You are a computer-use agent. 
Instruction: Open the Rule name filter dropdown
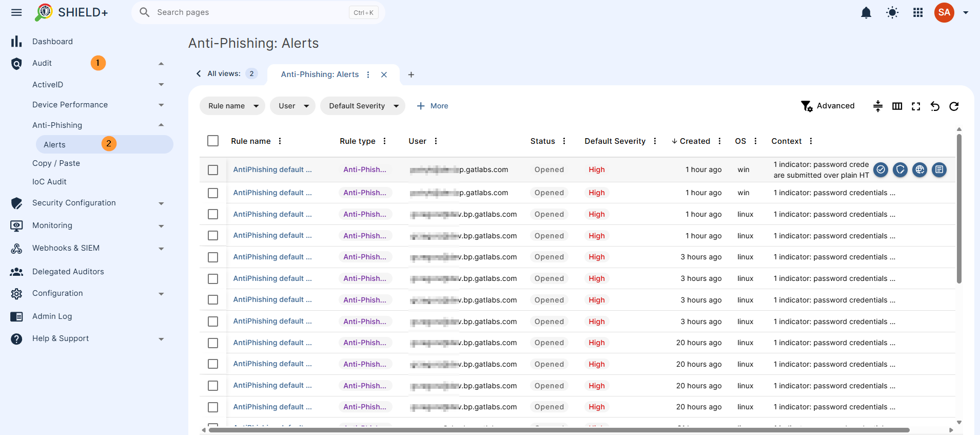[232, 106]
